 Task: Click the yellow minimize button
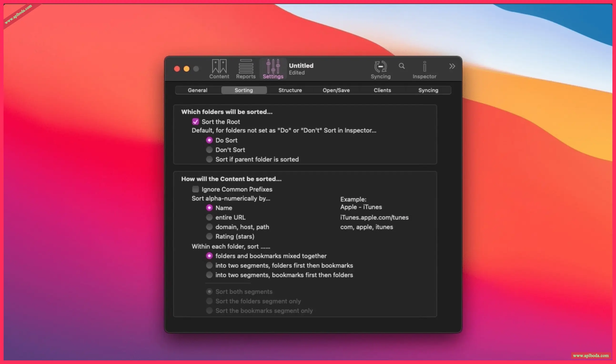tap(186, 69)
